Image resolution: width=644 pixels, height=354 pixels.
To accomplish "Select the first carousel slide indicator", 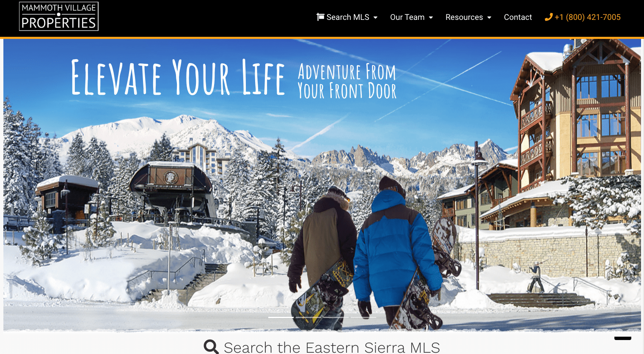I will pyautogui.click(x=281, y=317).
